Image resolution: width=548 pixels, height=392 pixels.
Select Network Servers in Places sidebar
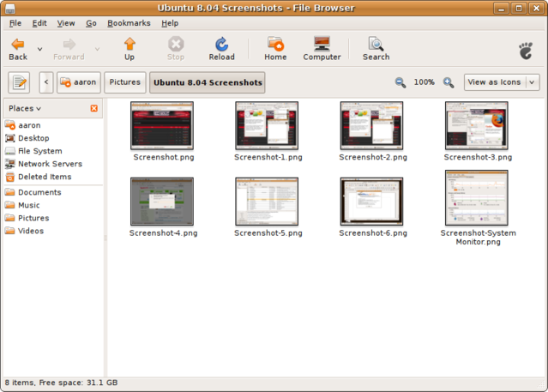tap(53, 164)
